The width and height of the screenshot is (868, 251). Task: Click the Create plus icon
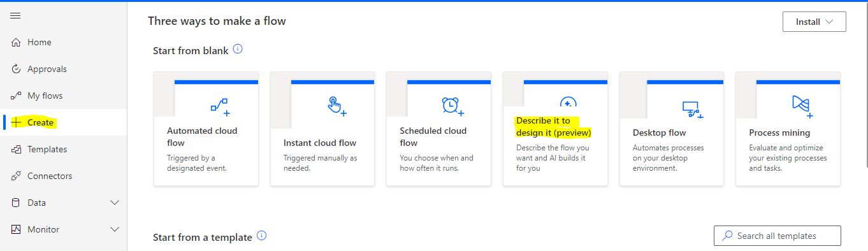click(x=17, y=122)
